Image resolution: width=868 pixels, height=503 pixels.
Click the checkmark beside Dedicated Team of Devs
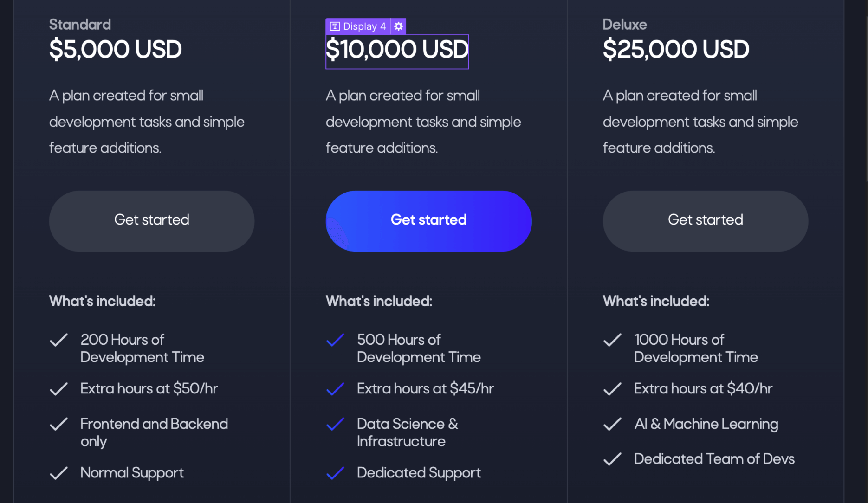(x=612, y=459)
